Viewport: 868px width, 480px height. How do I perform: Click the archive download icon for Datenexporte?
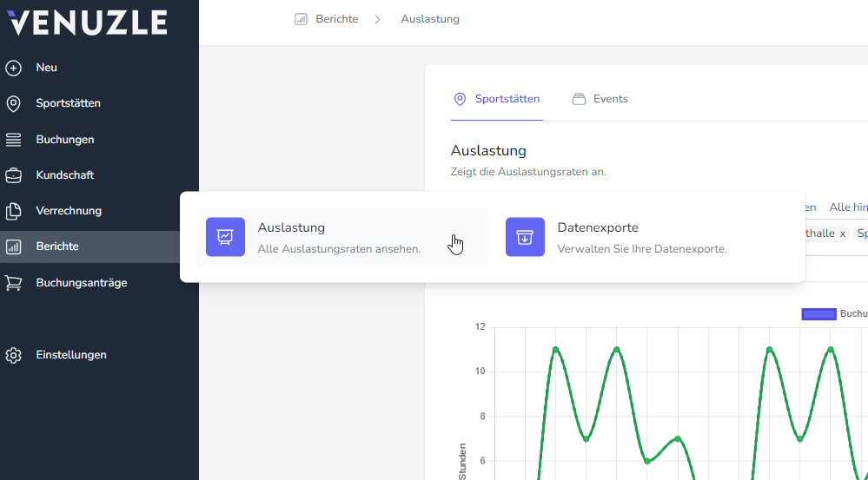525,237
